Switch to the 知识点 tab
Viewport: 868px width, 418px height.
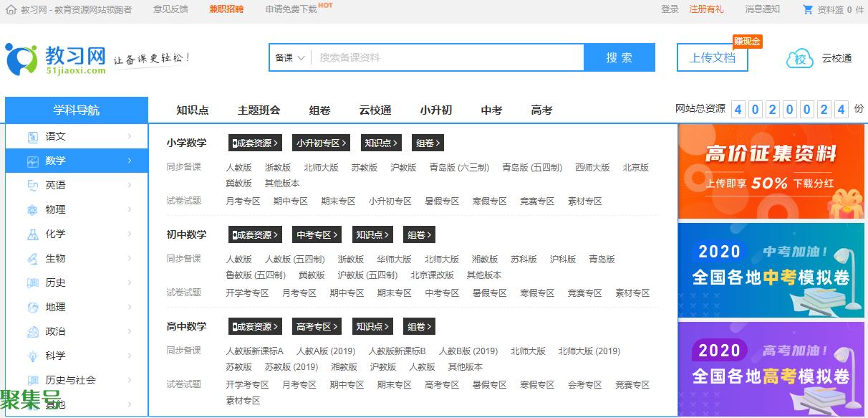click(192, 110)
